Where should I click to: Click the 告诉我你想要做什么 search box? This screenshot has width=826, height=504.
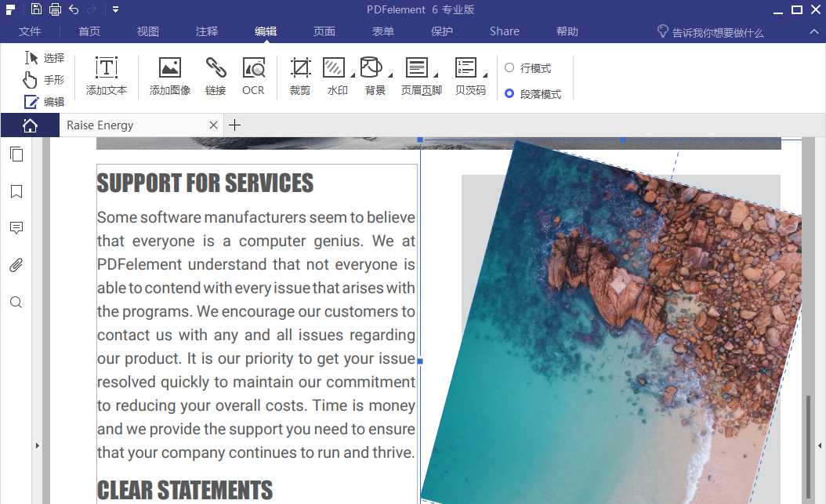pos(711,32)
